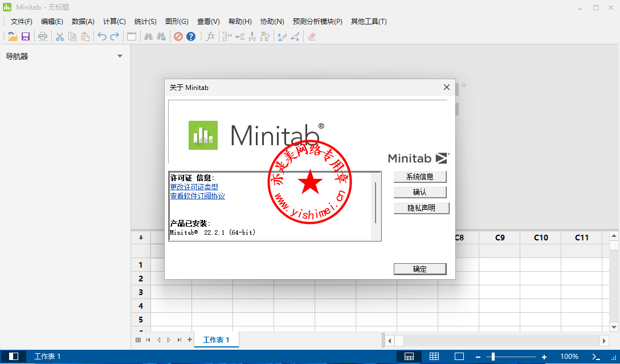Go to first worksheet tab arrow
Screen dimensions: 620x364
[148, 340]
